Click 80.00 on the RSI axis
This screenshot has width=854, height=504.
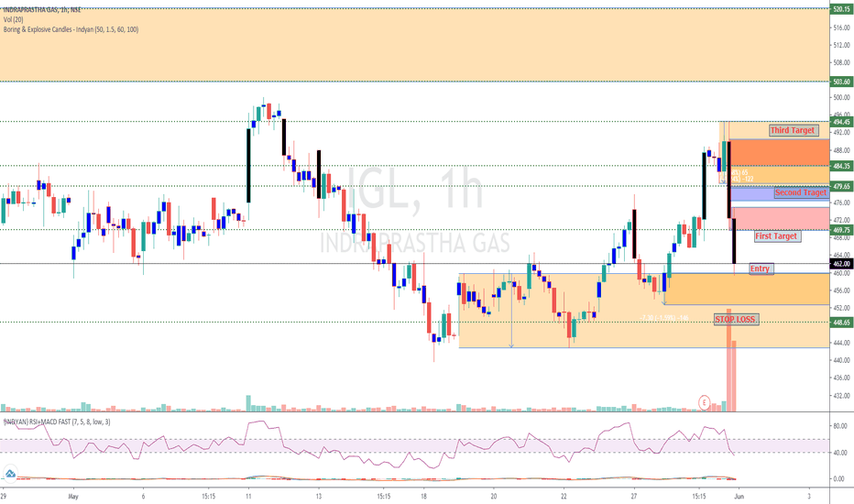pos(840,426)
